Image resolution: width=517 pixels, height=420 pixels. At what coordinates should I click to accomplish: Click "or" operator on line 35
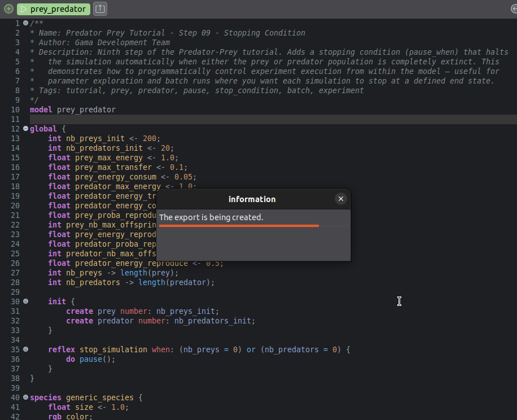pyautogui.click(x=251, y=349)
